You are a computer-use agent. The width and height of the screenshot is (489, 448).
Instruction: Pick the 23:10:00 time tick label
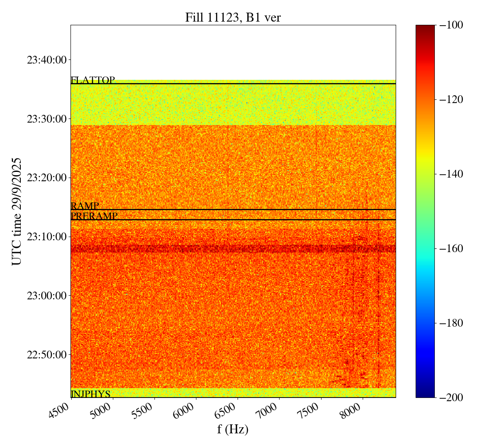pos(46,237)
